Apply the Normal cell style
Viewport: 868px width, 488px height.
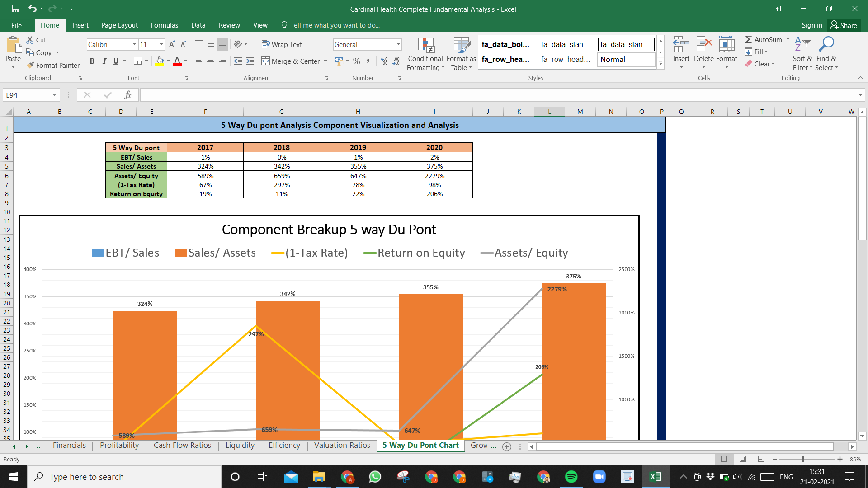coord(626,60)
